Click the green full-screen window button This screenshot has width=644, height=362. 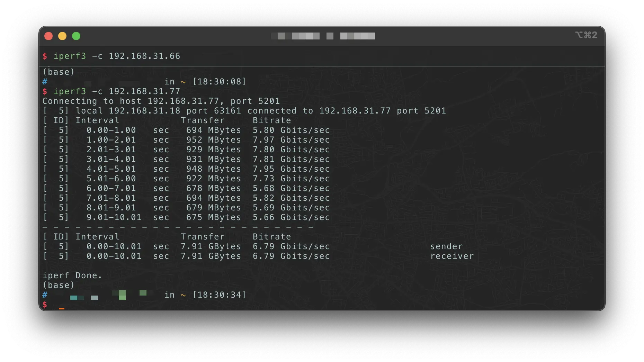tap(76, 36)
